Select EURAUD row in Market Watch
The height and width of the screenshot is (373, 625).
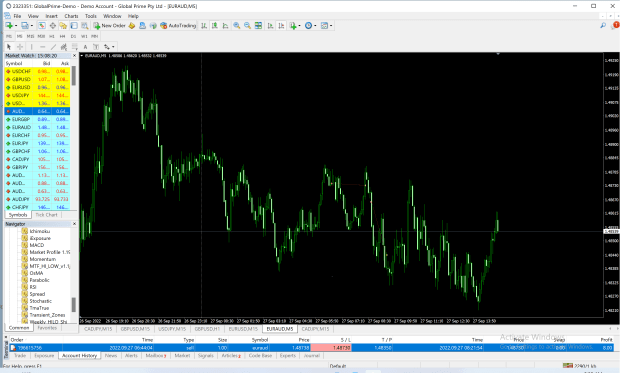pos(37,128)
